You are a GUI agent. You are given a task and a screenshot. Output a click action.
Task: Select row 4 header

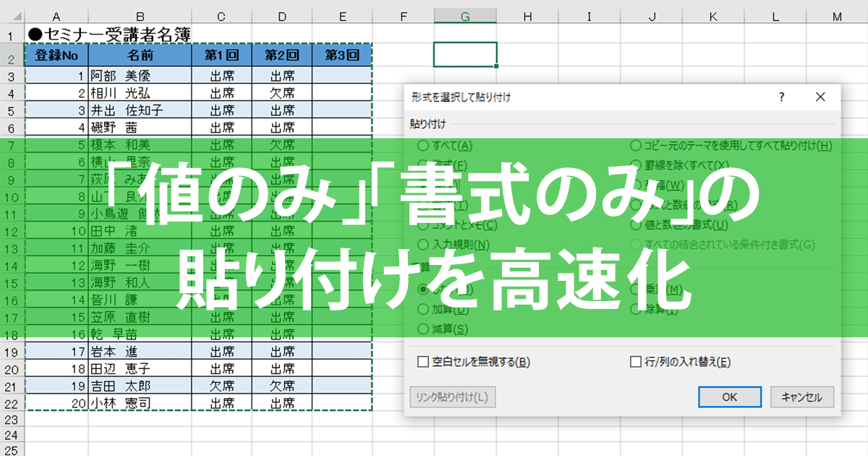pyautogui.click(x=12, y=93)
